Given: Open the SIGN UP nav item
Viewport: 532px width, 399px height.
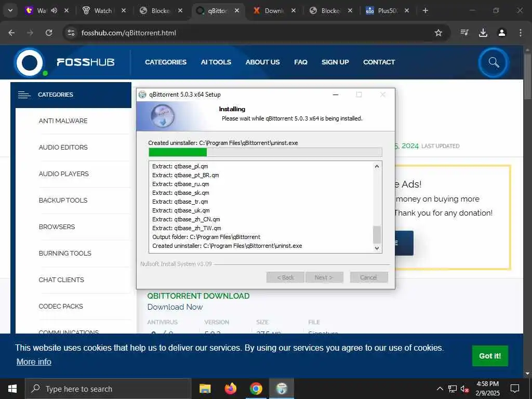Looking at the screenshot, I should (x=335, y=62).
